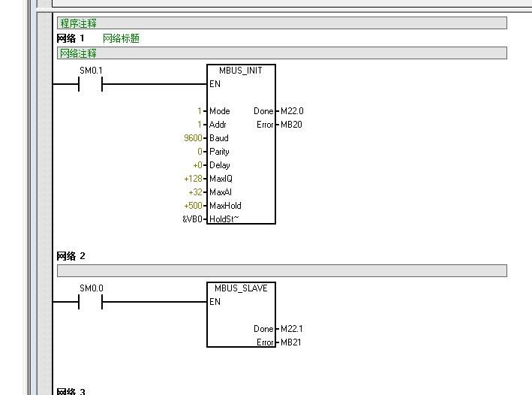The image size is (532, 395).
Task: Click the empty comment bar under 网络 2
Action: [281, 270]
